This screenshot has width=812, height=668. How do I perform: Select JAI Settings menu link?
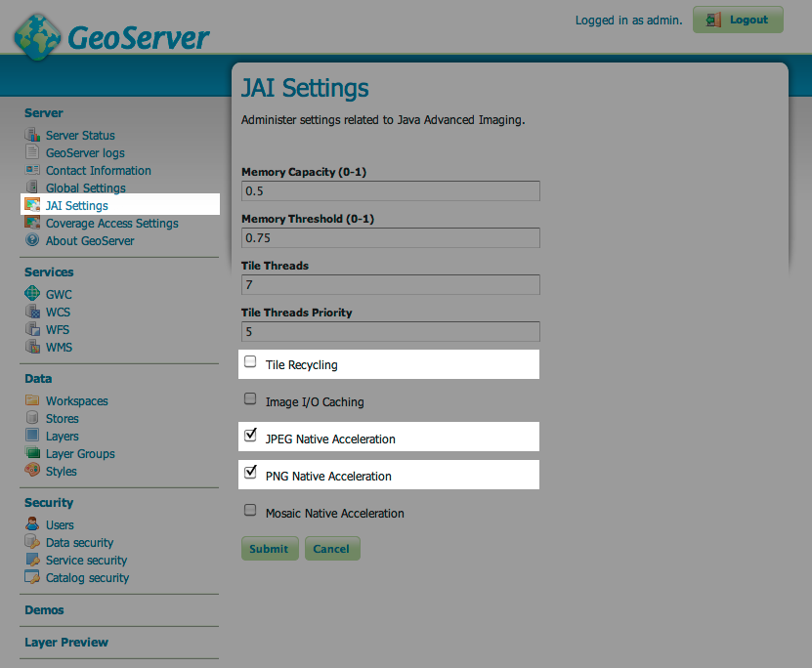[x=76, y=205]
